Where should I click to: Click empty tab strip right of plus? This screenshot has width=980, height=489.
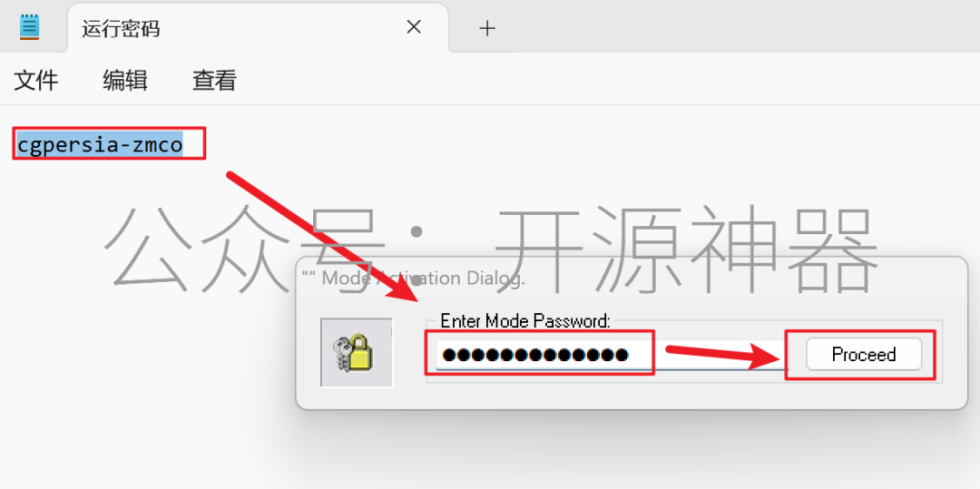click(744, 27)
